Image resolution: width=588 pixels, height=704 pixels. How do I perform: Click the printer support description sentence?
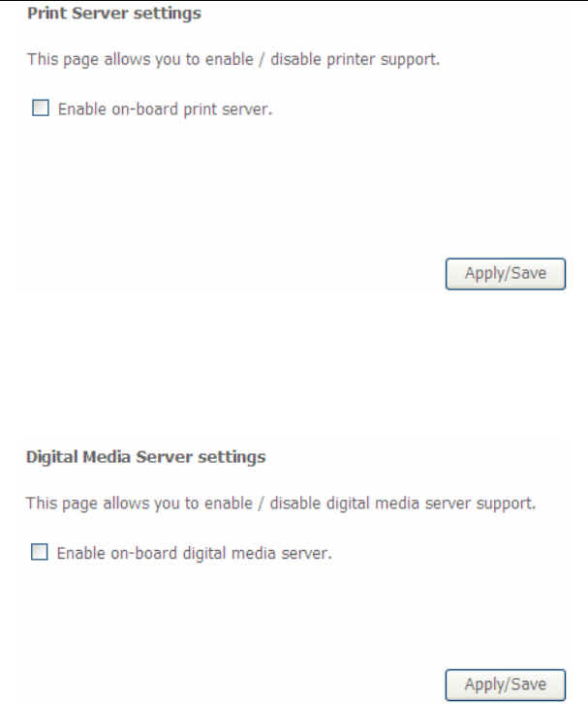coord(233,59)
